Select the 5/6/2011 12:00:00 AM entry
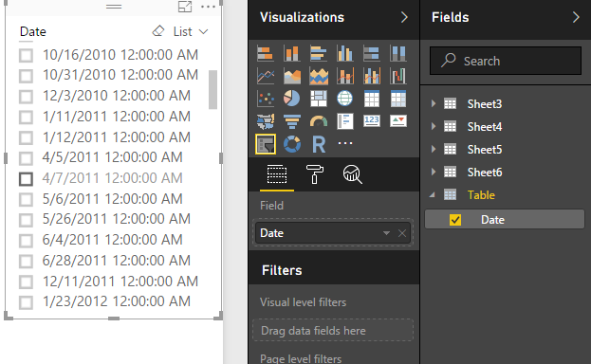Screen dimensions: 591x364 coord(112,198)
